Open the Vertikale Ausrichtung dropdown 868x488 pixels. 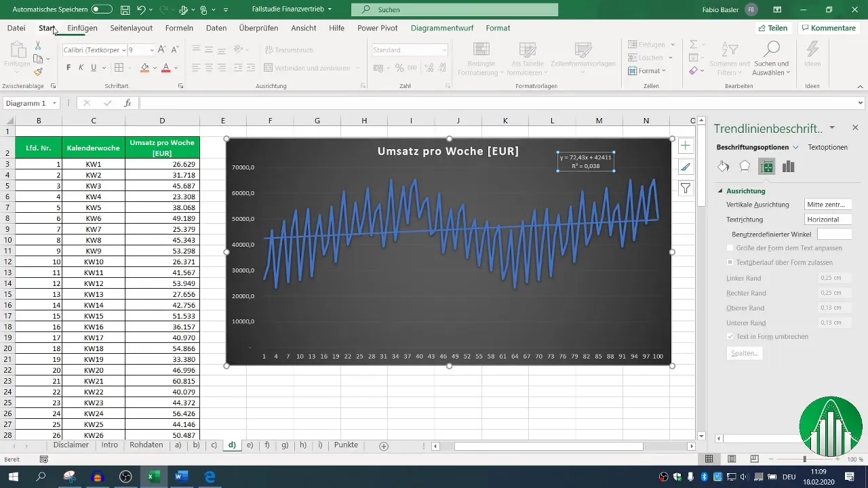click(x=827, y=204)
